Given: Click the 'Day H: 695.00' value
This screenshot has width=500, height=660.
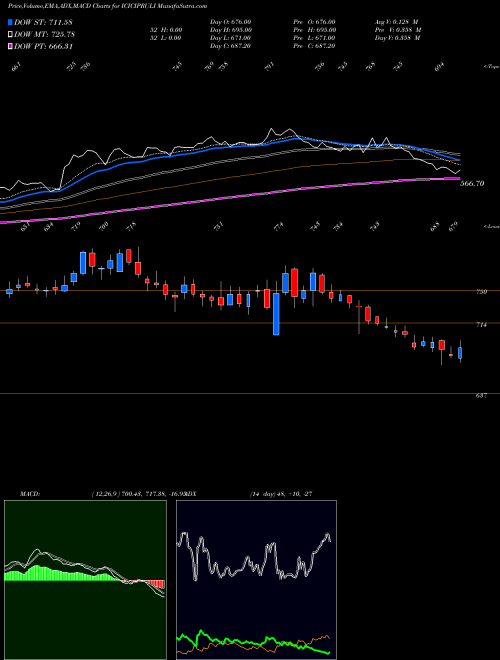Looking at the screenshot, I should (231, 30).
